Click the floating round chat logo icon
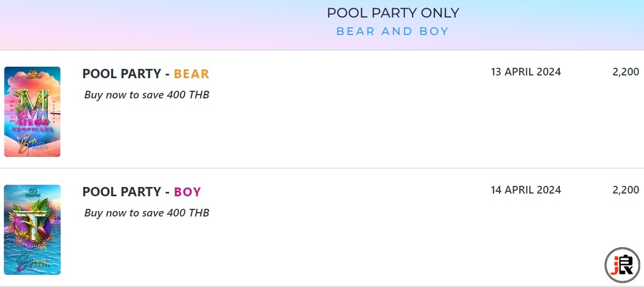The image size is (644, 287). click(622, 265)
